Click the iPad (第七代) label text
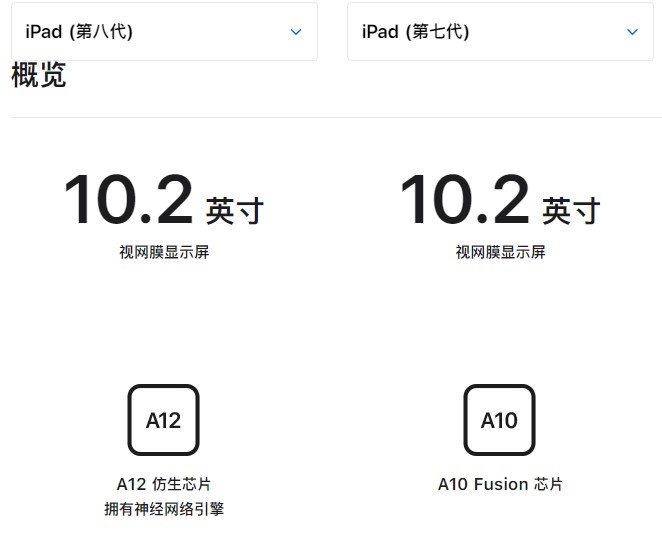The height and width of the screenshot is (535, 662). pyautogui.click(x=415, y=31)
